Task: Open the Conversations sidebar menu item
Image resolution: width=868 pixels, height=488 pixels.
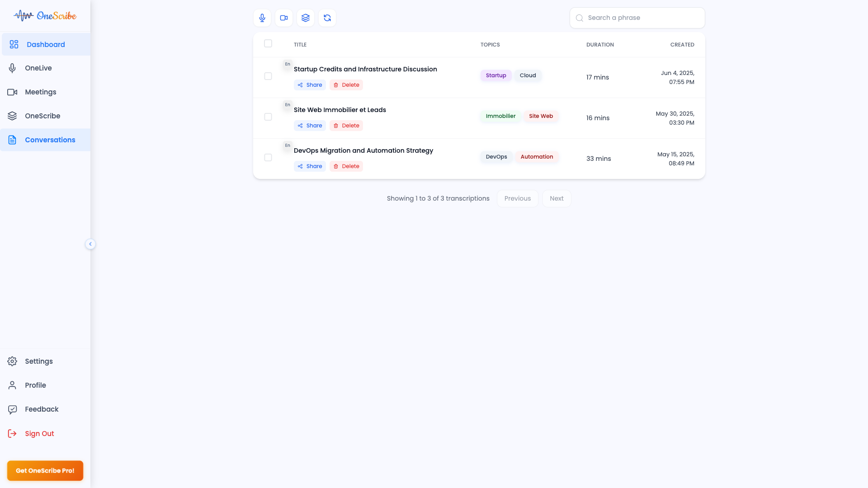Action: (50, 140)
